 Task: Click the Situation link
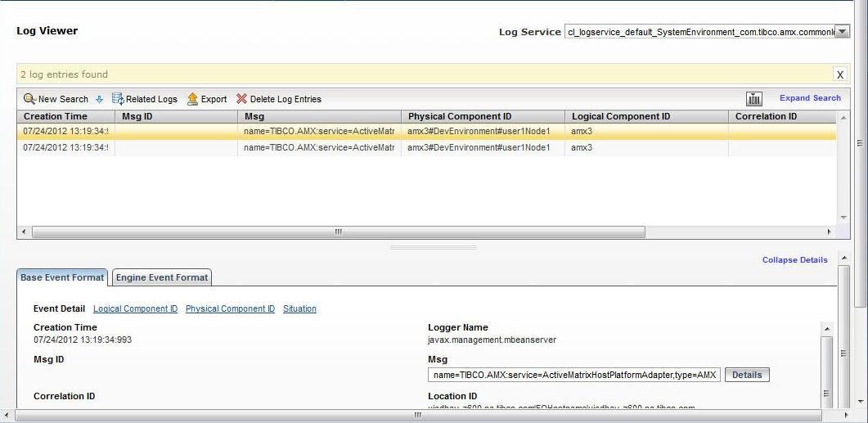click(x=299, y=309)
